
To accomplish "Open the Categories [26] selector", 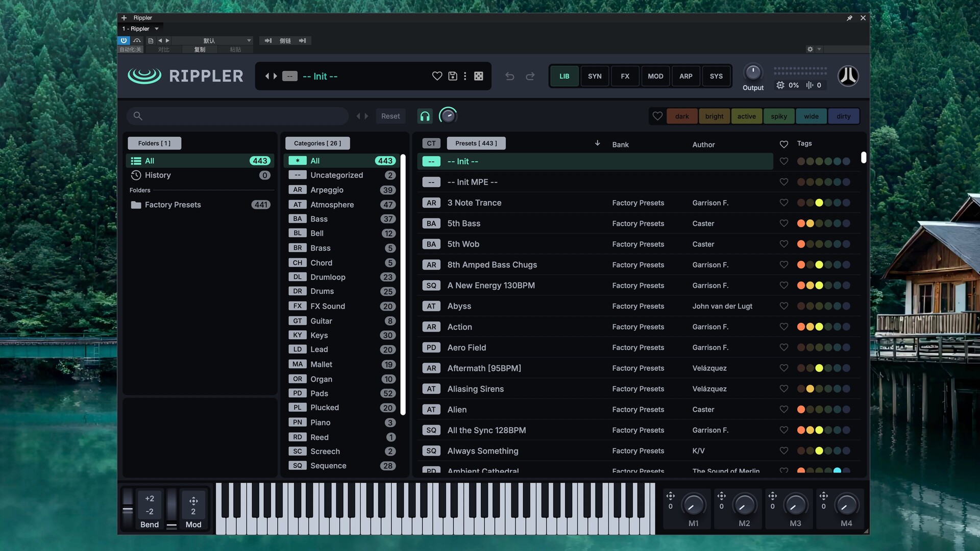I will tap(317, 143).
